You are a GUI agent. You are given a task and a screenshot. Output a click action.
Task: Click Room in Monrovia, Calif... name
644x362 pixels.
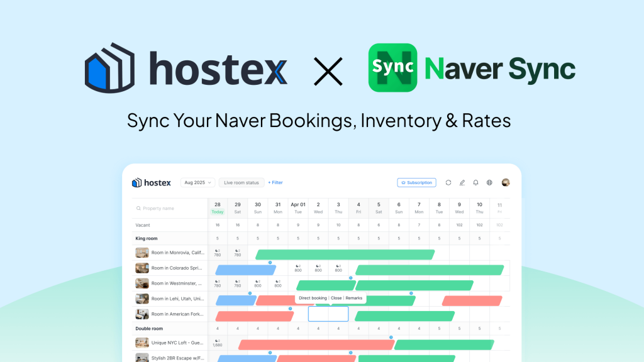coord(178,253)
